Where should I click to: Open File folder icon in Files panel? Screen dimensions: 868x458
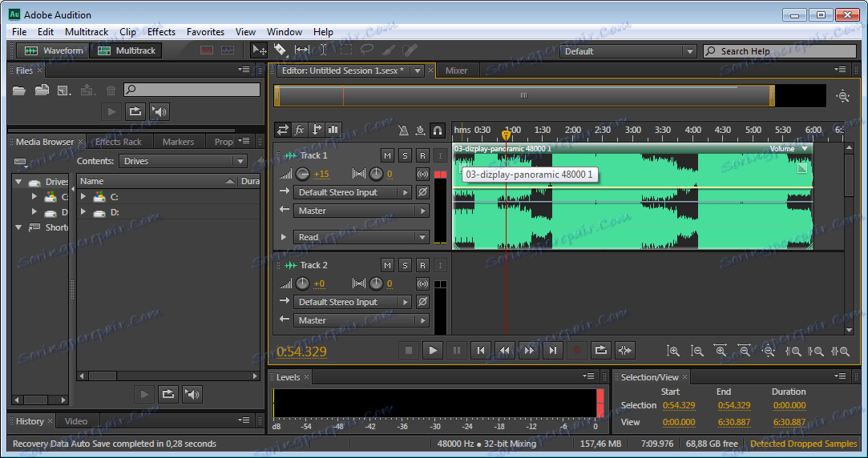(19, 90)
